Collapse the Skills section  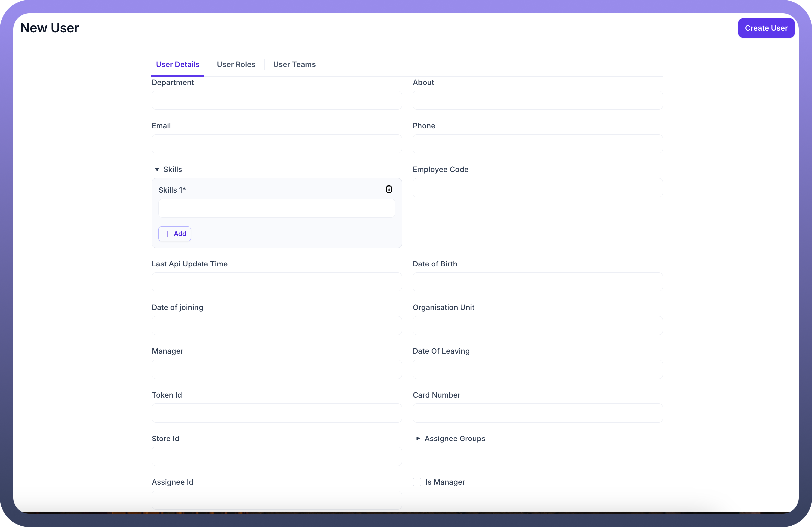coord(157,169)
